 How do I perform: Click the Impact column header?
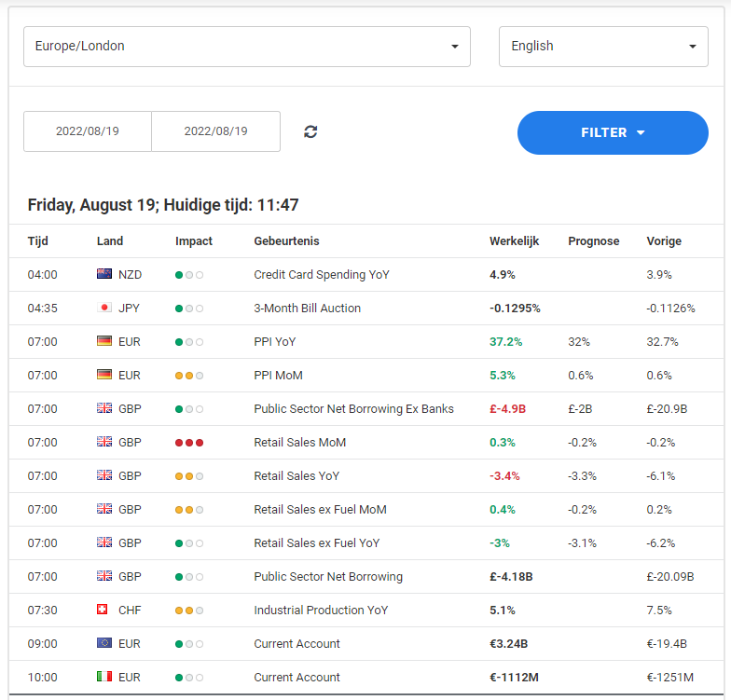[x=194, y=240]
